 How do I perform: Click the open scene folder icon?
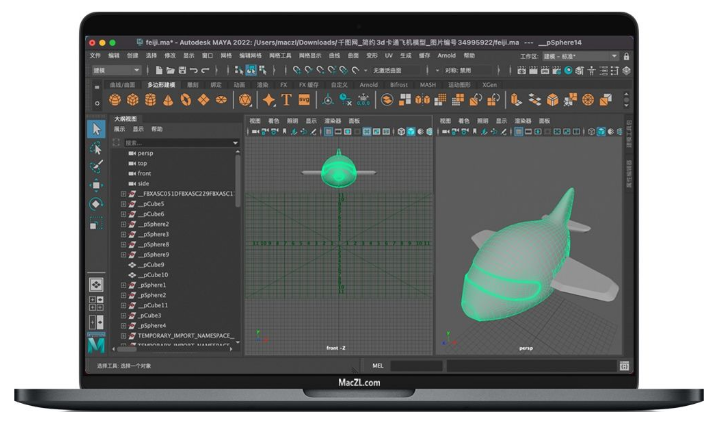tap(170, 70)
